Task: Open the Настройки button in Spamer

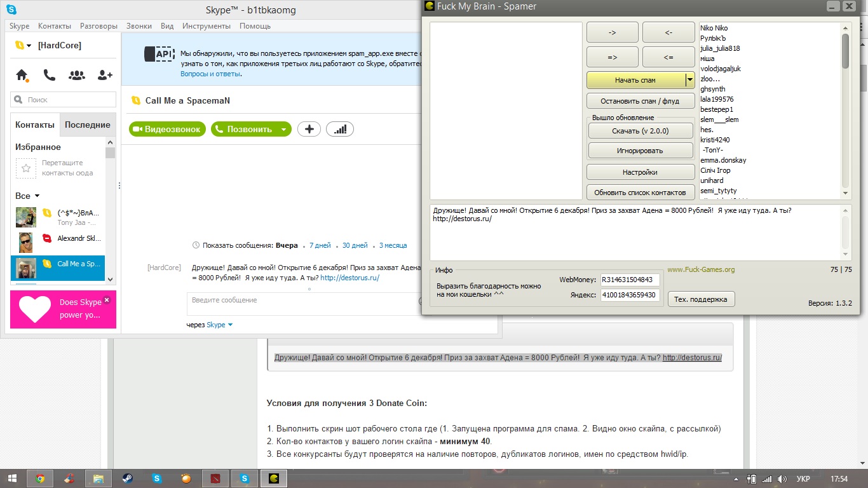Action: 640,172
